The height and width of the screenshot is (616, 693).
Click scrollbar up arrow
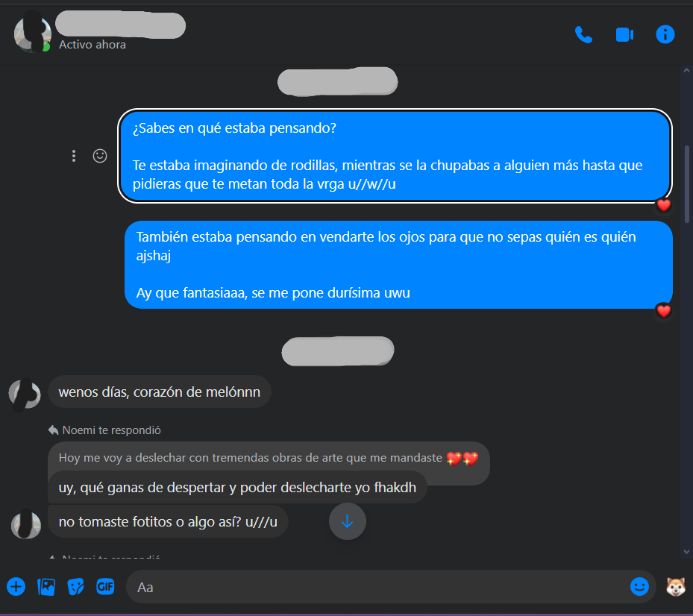coord(686,70)
